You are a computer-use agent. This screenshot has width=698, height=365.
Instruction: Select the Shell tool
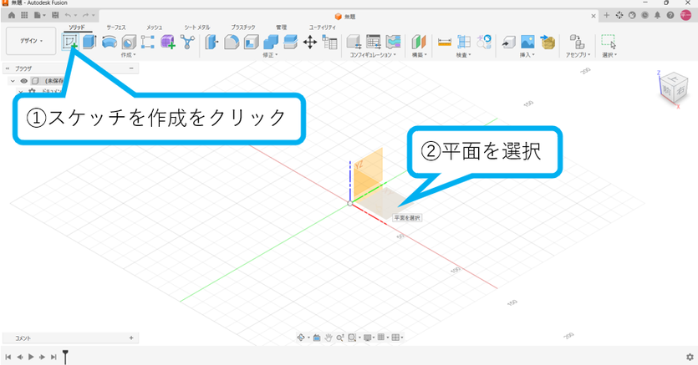click(x=251, y=42)
